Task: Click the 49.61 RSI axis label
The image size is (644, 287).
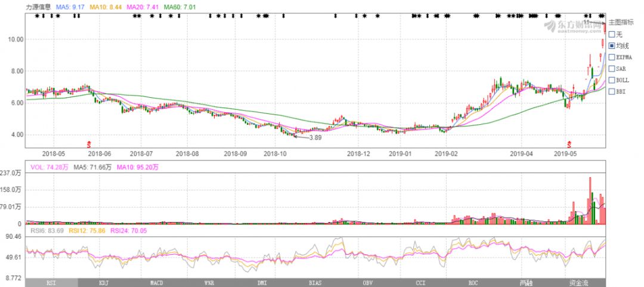Action: click(x=13, y=257)
